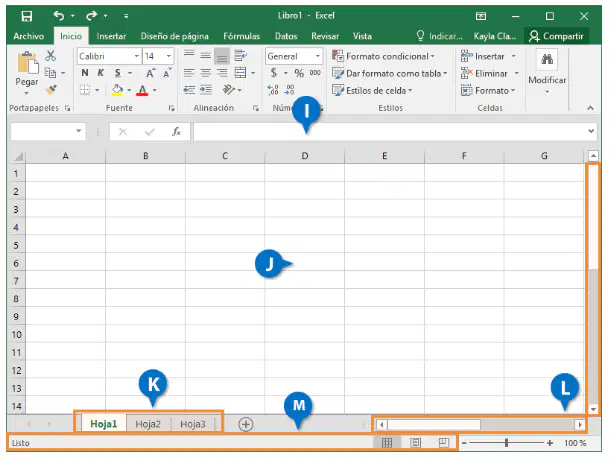Switch to the Diseño de página tab

click(x=174, y=36)
